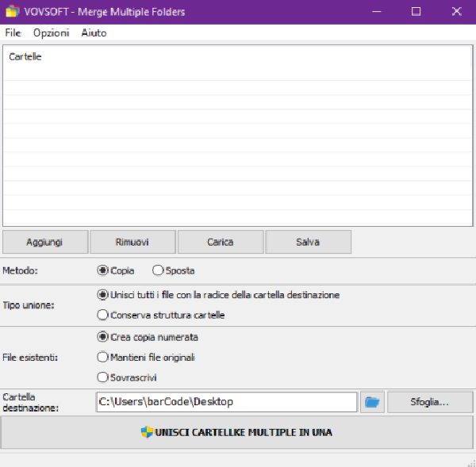Screen dimensions: 476x467
Task: Click the Sfoglia... button
Action: point(430,402)
